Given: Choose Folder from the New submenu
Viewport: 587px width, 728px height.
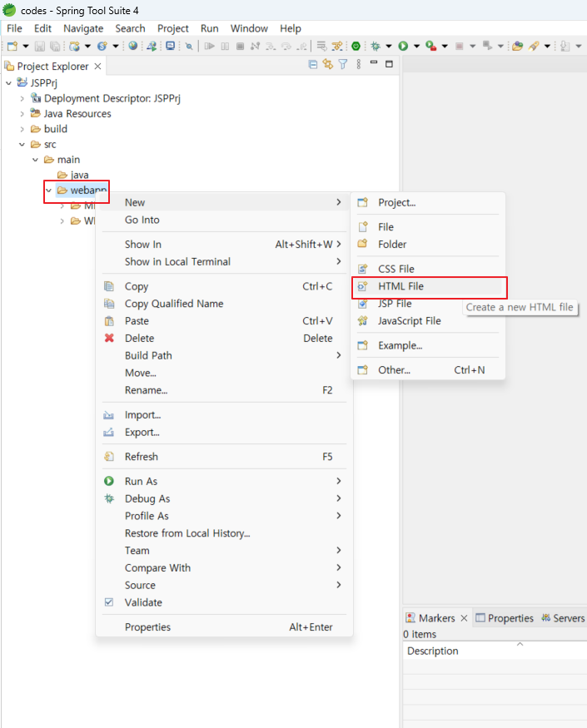Looking at the screenshot, I should click(428, 245).
